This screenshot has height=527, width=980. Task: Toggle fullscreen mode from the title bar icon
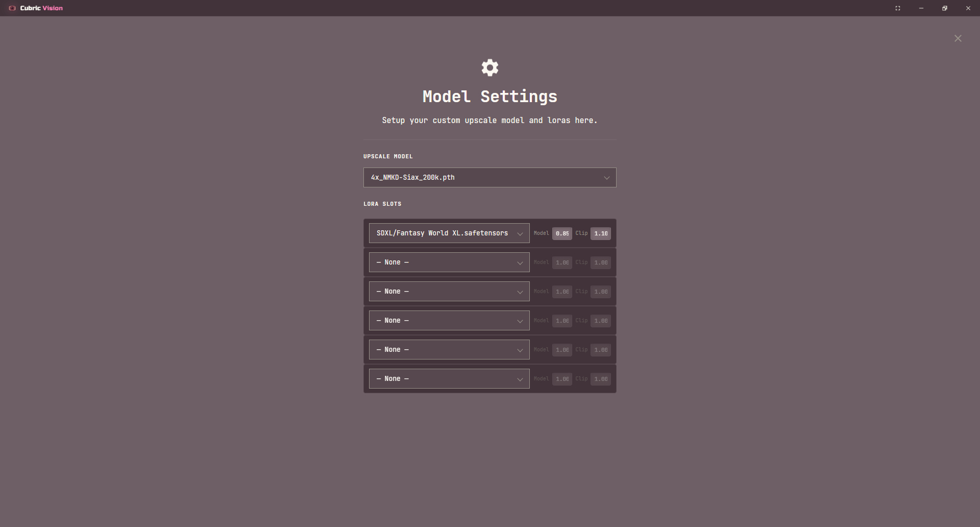point(898,8)
